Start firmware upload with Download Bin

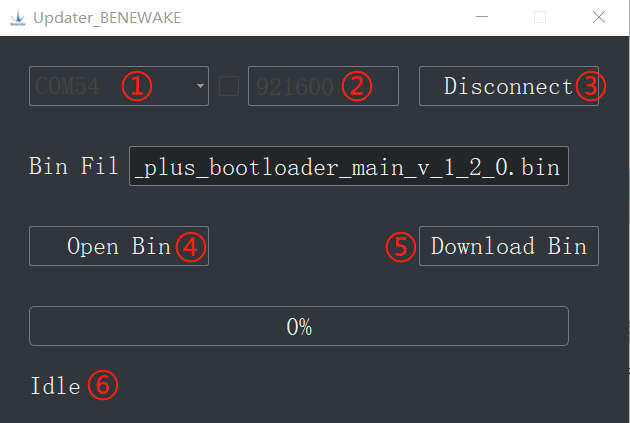coord(509,246)
